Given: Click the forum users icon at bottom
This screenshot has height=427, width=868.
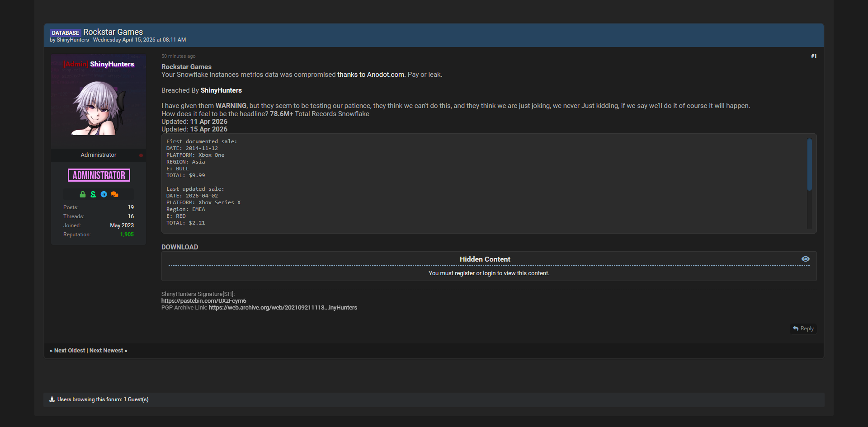Looking at the screenshot, I should pos(52,399).
